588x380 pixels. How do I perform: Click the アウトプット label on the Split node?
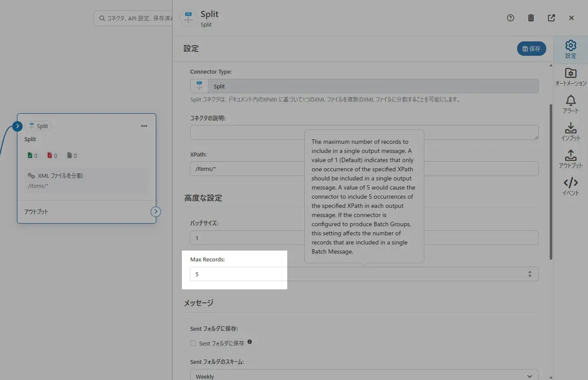point(36,212)
